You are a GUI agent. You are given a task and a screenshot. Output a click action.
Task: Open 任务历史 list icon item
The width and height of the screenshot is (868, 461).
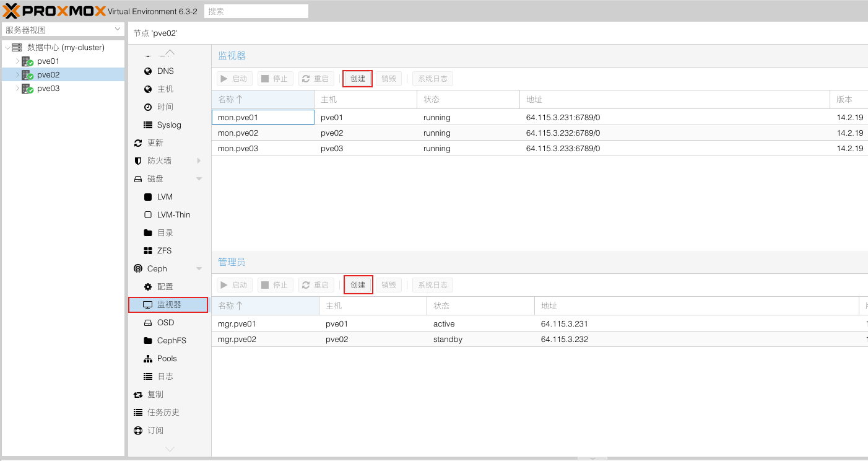point(138,413)
